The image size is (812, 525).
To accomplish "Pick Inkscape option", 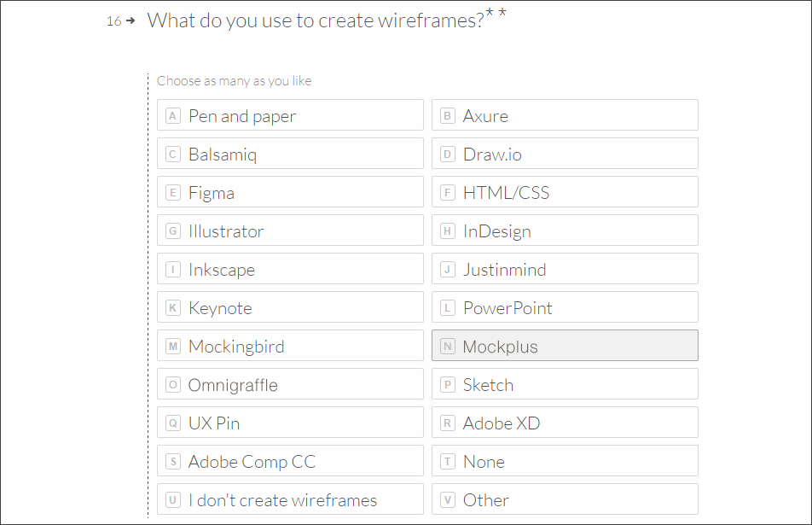I will 290,269.
